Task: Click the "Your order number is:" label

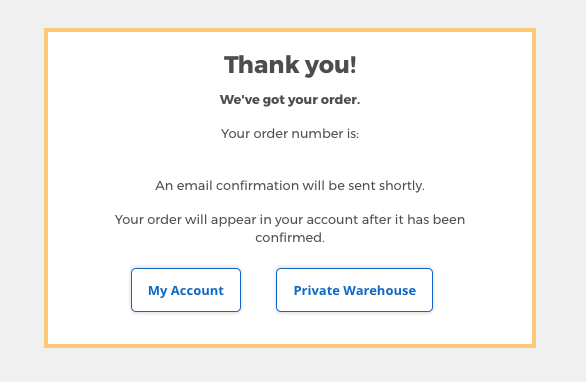Action: pyautogui.click(x=290, y=133)
